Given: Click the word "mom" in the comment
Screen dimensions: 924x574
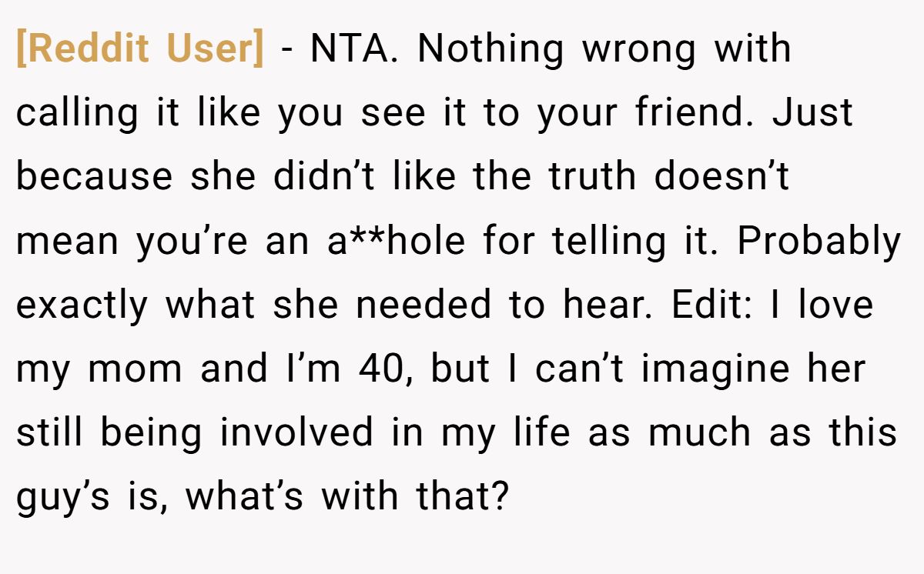Looking at the screenshot, I should [136, 369].
